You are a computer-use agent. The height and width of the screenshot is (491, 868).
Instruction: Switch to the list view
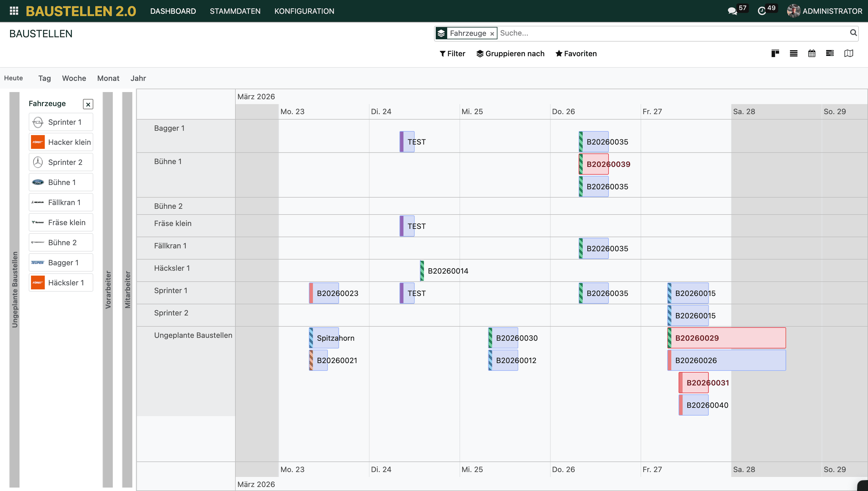tap(793, 53)
